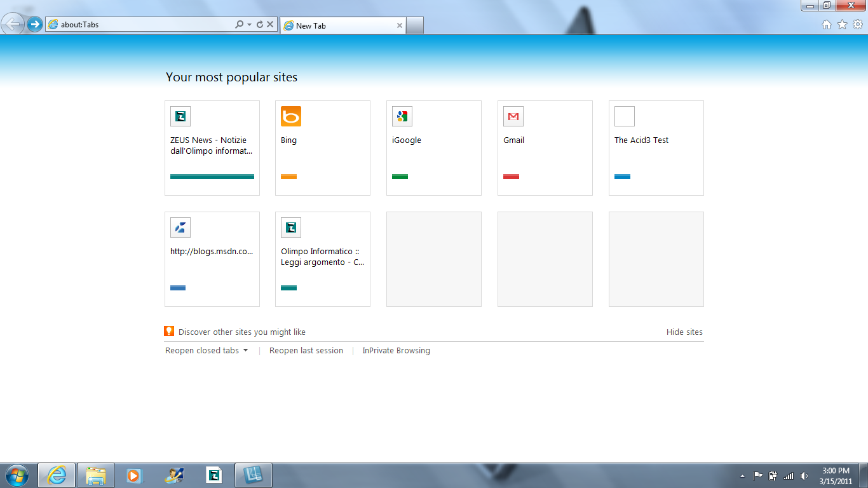Screen dimensions: 868x488
Task: Click the Bing favicon icon
Action: 291,116
